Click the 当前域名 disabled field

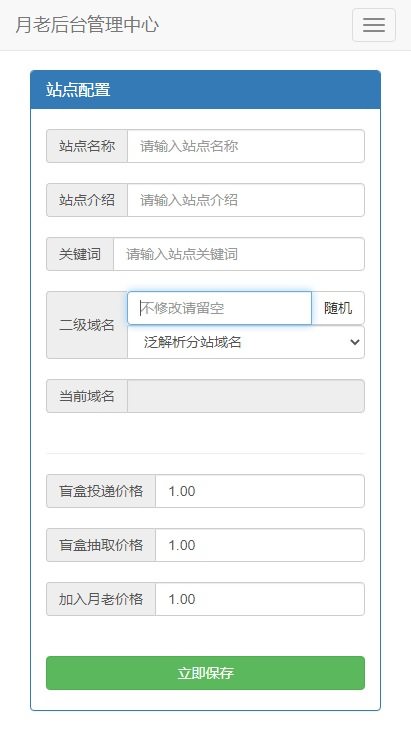[x=246, y=396]
